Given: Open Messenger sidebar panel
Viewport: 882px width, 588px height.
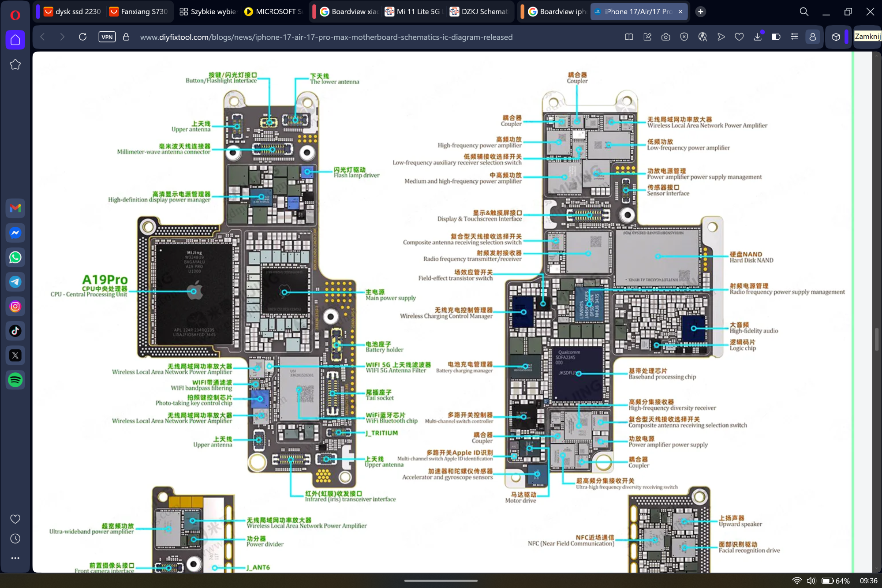Looking at the screenshot, I should [15, 232].
